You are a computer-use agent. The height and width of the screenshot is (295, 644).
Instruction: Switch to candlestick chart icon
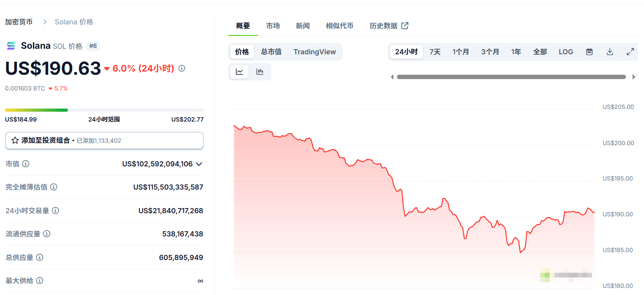point(260,72)
